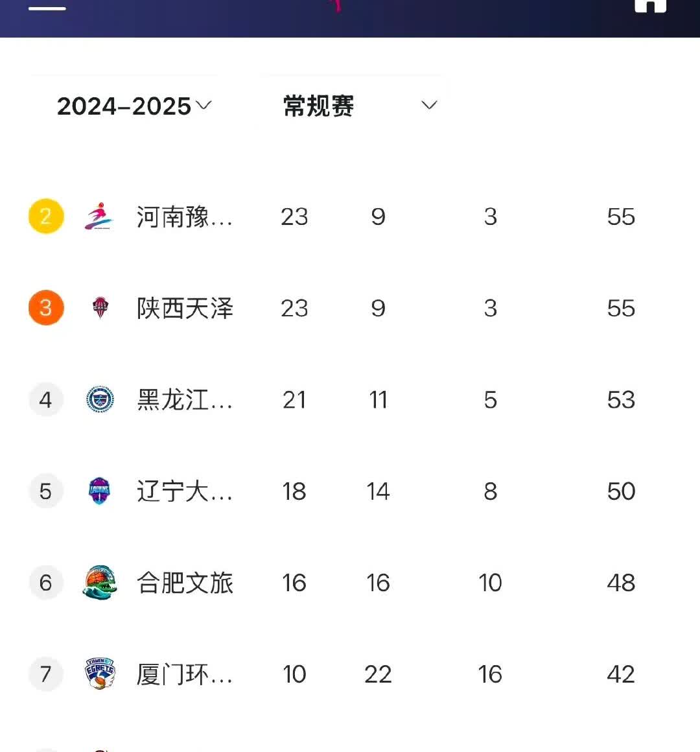Click the Xiamen Egrets team logo
The height and width of the screenshot is (752, 700).
100,674
